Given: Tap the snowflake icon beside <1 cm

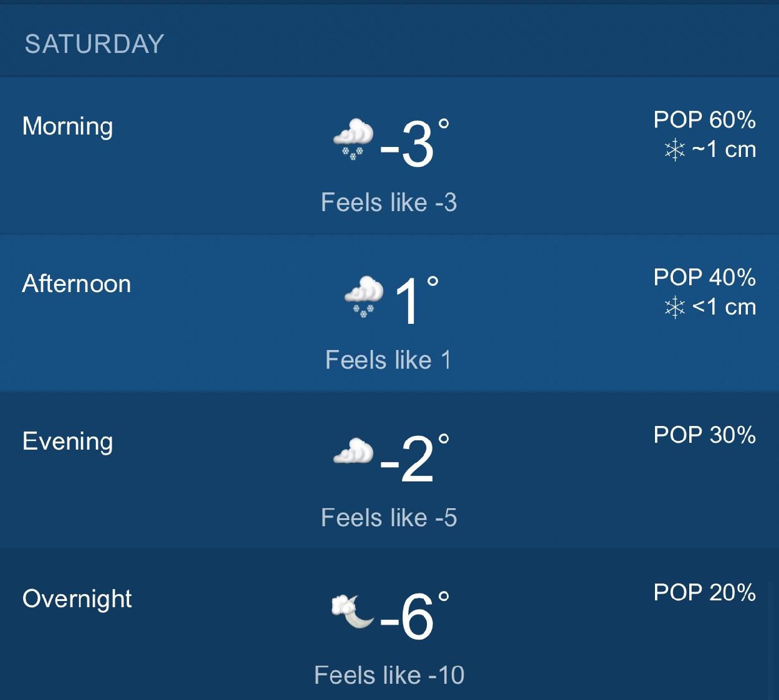Looking at the screenshot, I should click(674, 307).
